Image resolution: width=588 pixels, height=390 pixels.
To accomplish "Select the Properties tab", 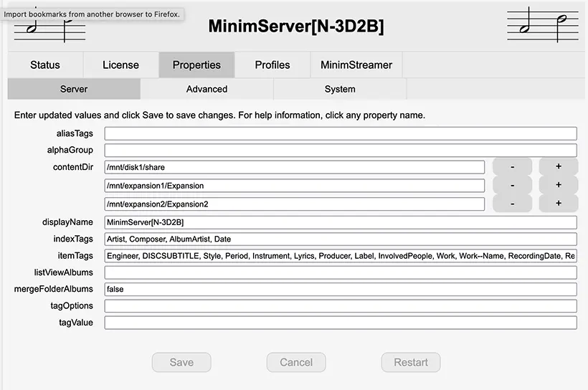I will coord(196,65).
